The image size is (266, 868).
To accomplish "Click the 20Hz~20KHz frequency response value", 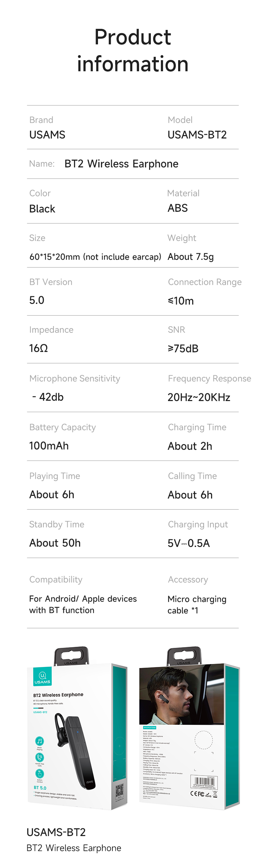I will pyautogui.click(x=199, y=397).
